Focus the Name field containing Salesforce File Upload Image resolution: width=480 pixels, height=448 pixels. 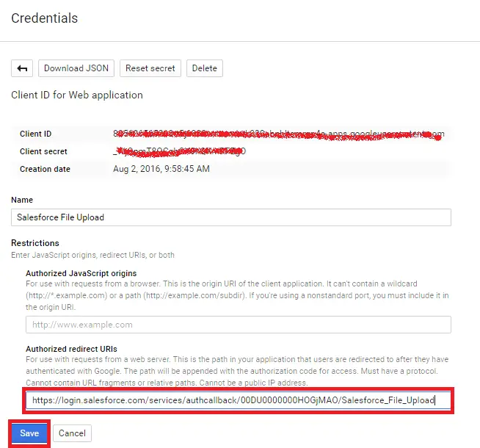[231, 217]
